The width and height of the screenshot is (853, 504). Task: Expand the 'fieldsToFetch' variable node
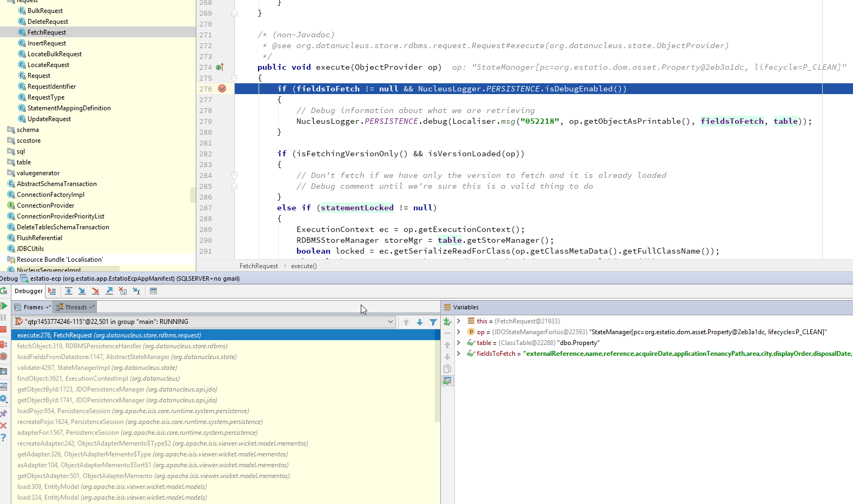coord(459,354)
